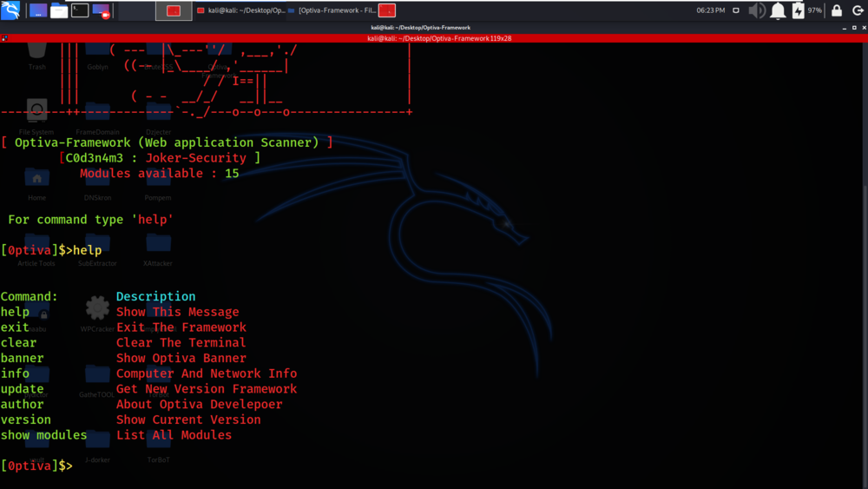Click the 'exit' command row

(15, 327)
